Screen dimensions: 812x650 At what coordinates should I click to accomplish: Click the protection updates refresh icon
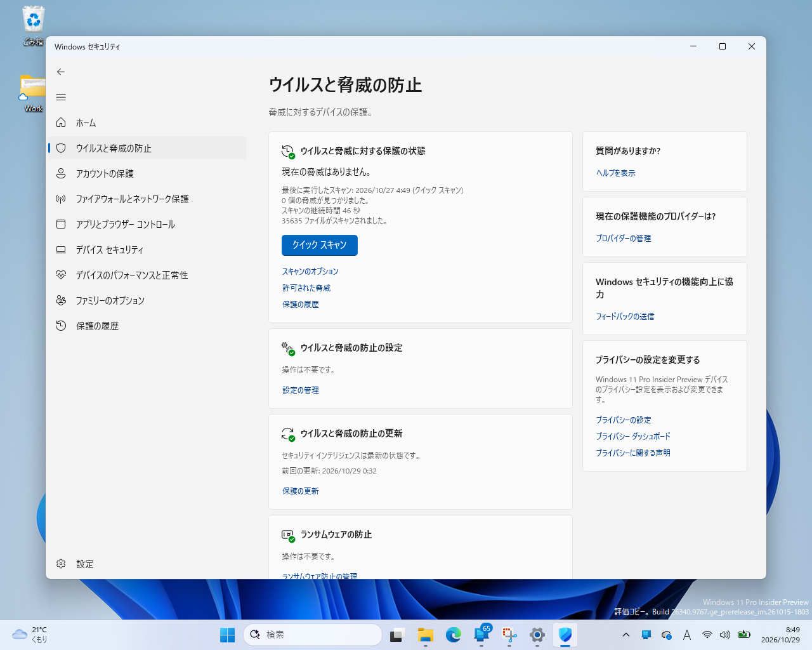[288, 434]
